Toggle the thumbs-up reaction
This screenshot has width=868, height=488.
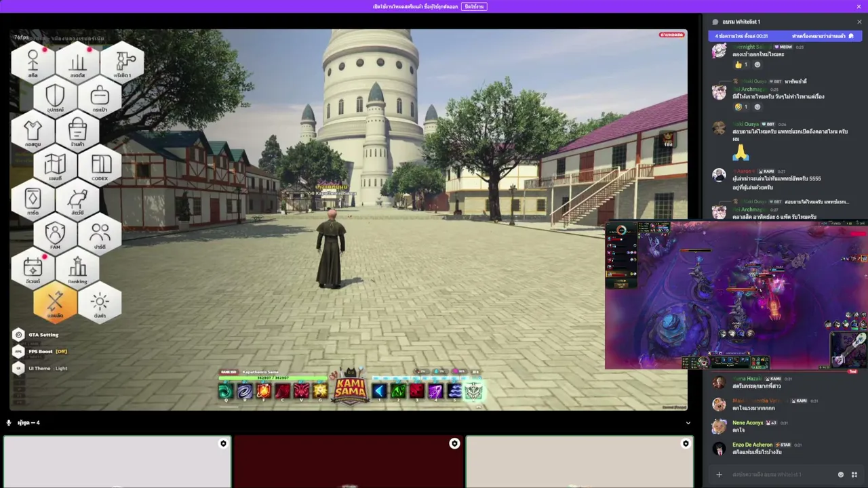(740, 64)
